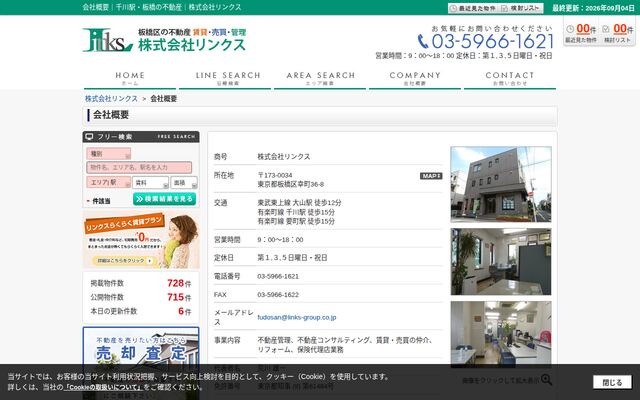Screen dimensions: 640x400
Task: Close the cookie notice with 閉じる
Action: (x=612, y=382)
